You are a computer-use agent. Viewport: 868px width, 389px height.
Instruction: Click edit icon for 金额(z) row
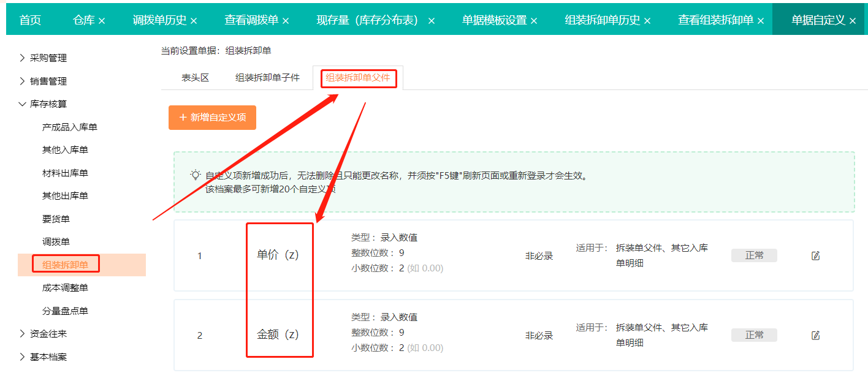click(815, 335)
